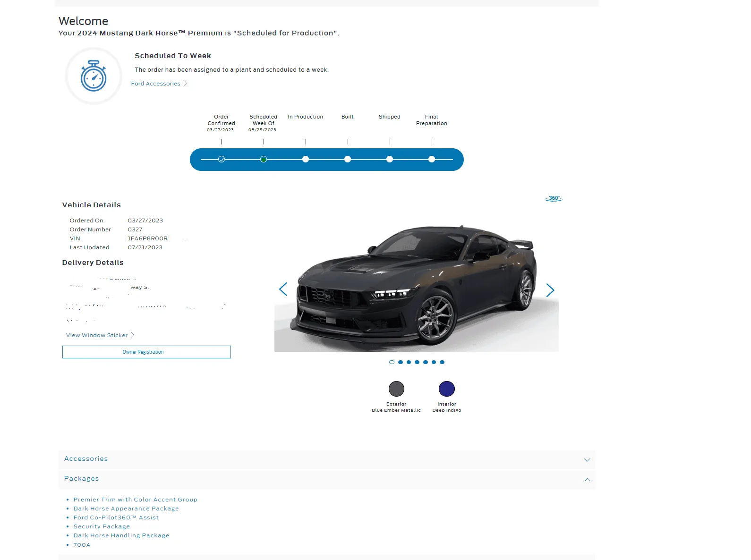Click the In Production stage label
This screenshot has height=560, width=751.
(306, 117)
